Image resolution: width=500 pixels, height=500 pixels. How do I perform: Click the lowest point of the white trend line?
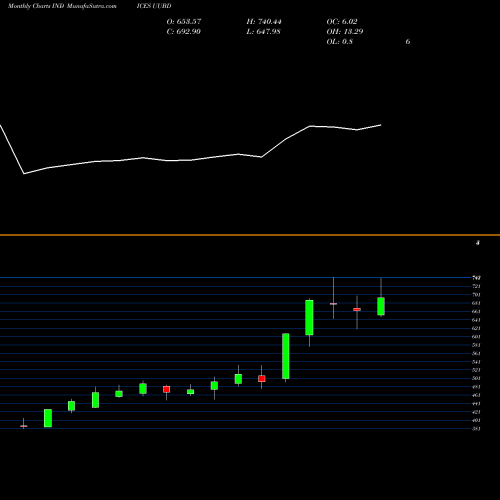(24, 174)
